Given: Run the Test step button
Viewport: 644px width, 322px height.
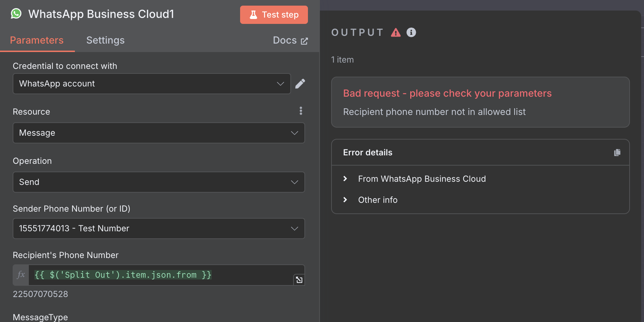Looking at the screenshot, I should click(274, 15).
